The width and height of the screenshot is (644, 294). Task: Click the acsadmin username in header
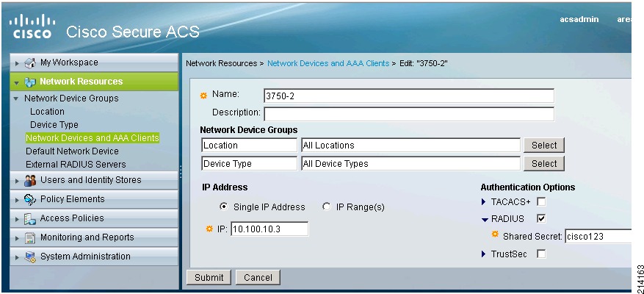tap(579, 19)
